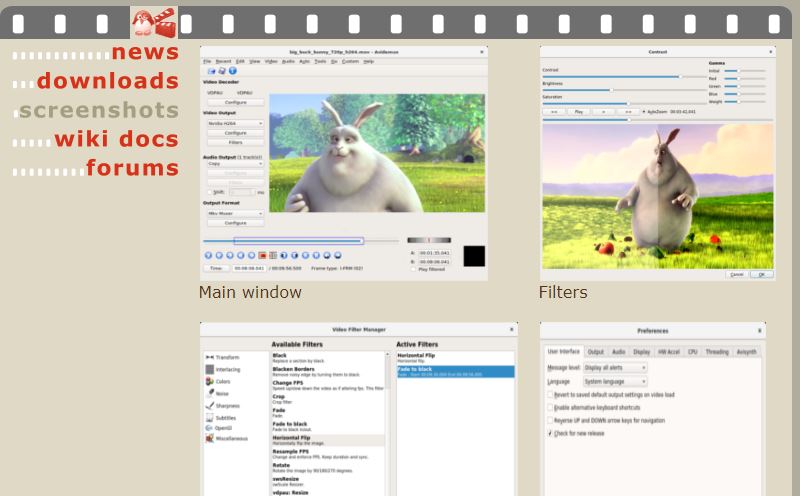
Task: Click the blue information toolbar icon
Action: click(x=233, y=71)
